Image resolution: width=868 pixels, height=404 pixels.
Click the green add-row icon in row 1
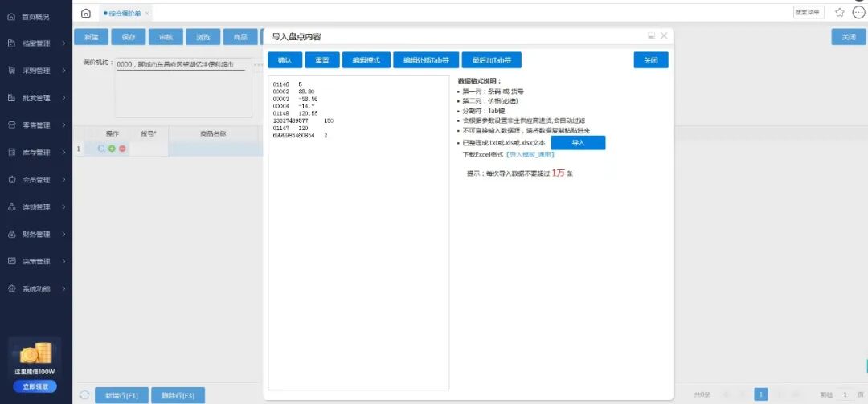[112, 149]
